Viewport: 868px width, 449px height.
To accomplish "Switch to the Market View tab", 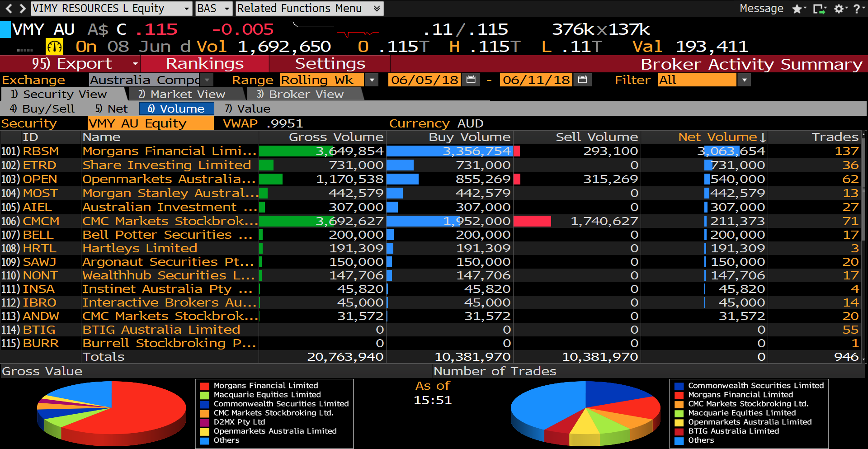I will point(186,94).
